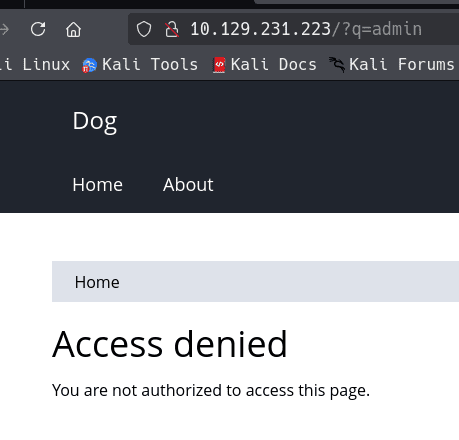Click the red Kali Docs bookmark icon
The width and height of the screenshot is (459, 440).
point(219,65)
